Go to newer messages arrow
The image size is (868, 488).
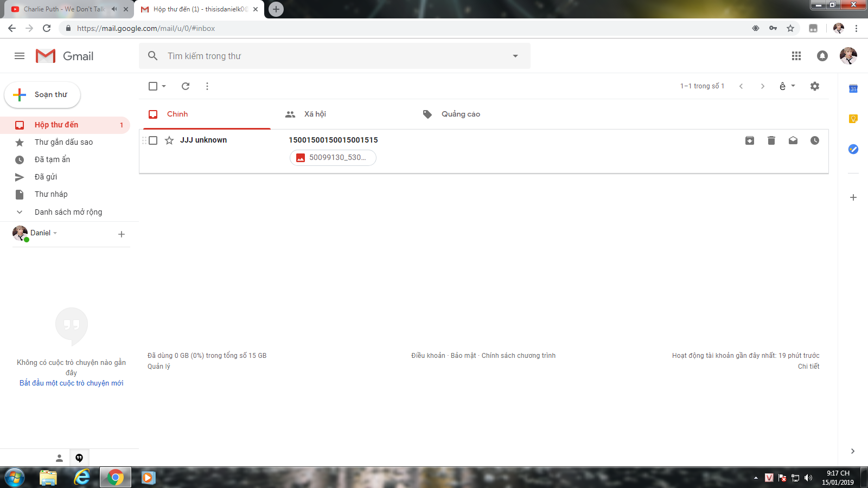click(x=741, y=86)
